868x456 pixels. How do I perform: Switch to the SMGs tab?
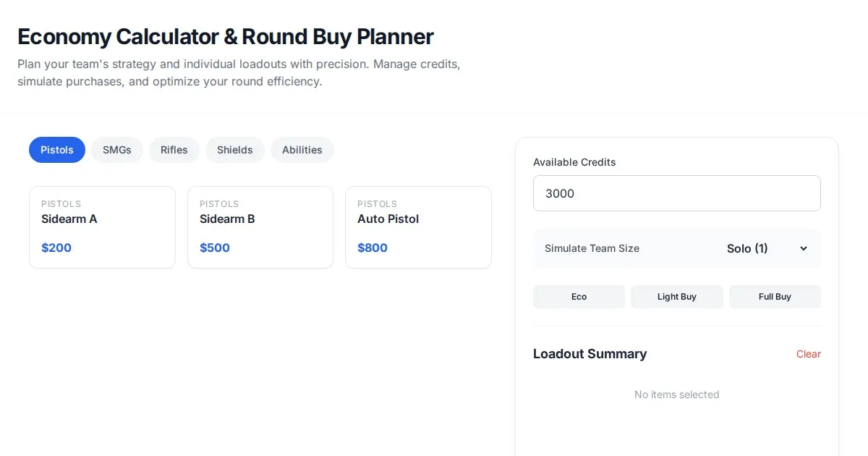[x=117, y=150]
